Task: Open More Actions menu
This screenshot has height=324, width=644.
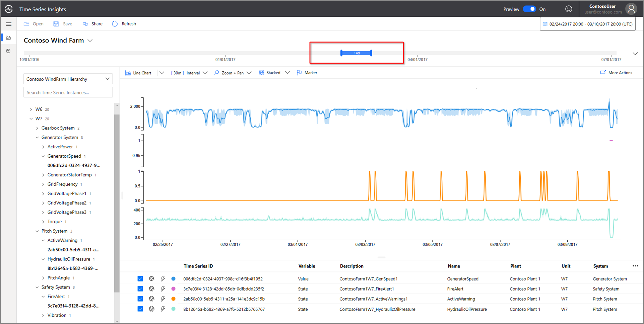Action: pos(616,73)
